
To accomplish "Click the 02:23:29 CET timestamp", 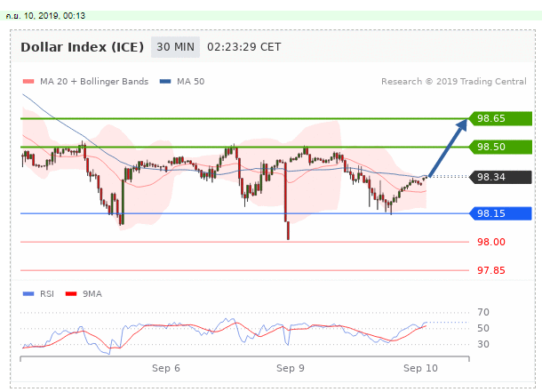I will [244, 47].
